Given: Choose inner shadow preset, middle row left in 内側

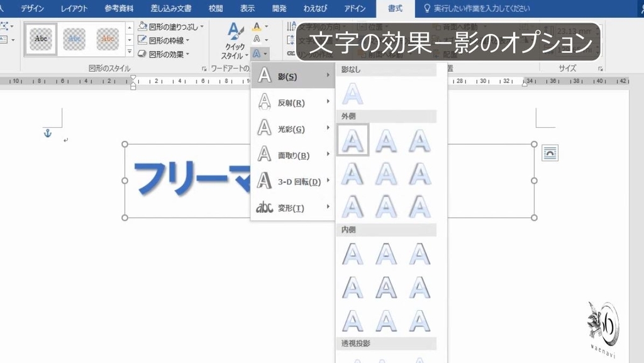Looking at the screenshot, I should tap(353, 287).
